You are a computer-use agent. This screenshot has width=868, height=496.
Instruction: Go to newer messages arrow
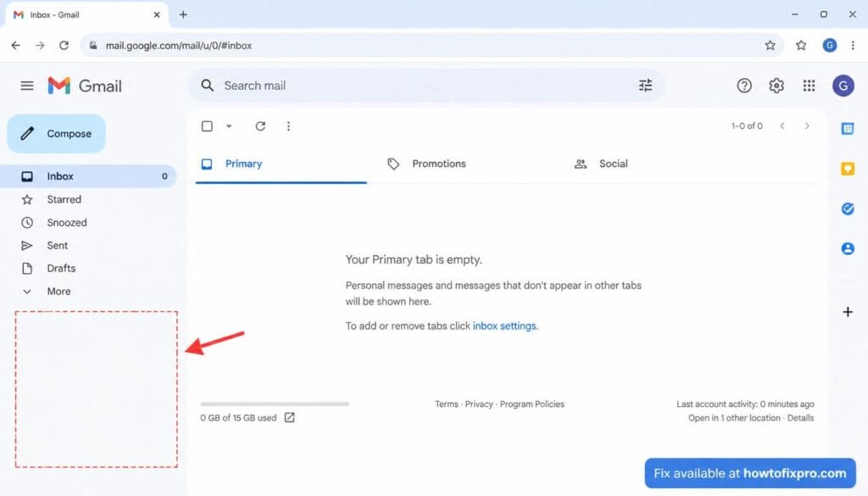click(x=782, y=125)
